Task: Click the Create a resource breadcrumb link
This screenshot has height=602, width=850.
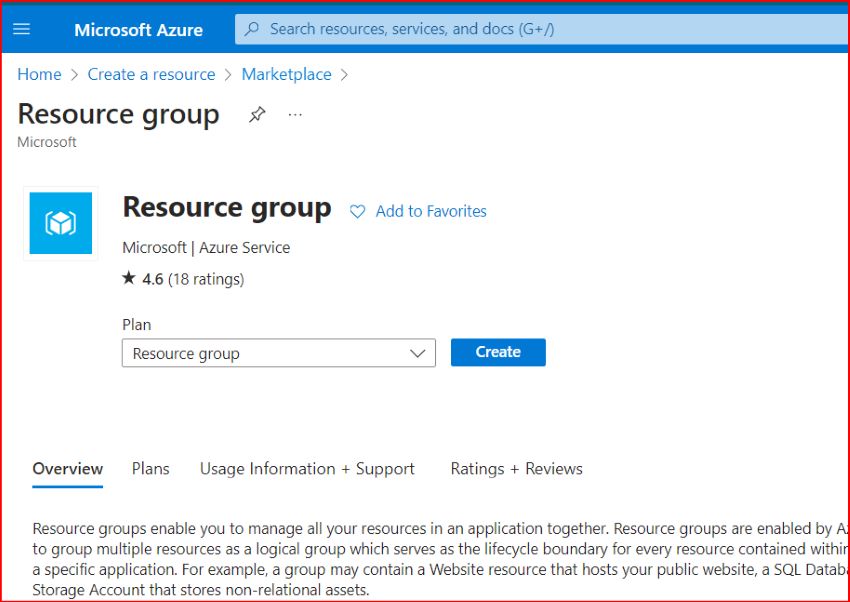Action: [151, 74]
